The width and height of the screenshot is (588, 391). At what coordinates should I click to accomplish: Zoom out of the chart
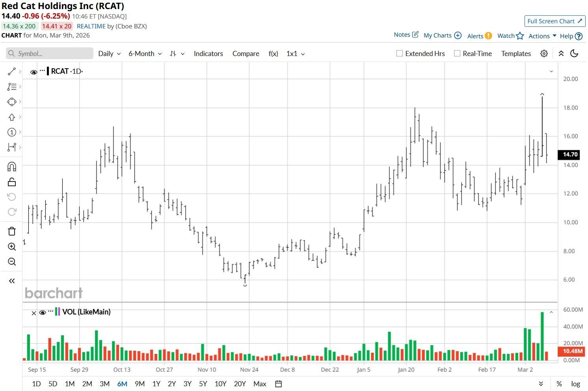pos(12,262)
